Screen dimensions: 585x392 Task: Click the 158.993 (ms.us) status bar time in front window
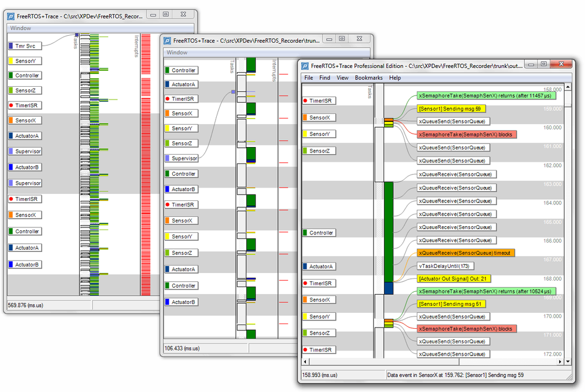(319, 375)
